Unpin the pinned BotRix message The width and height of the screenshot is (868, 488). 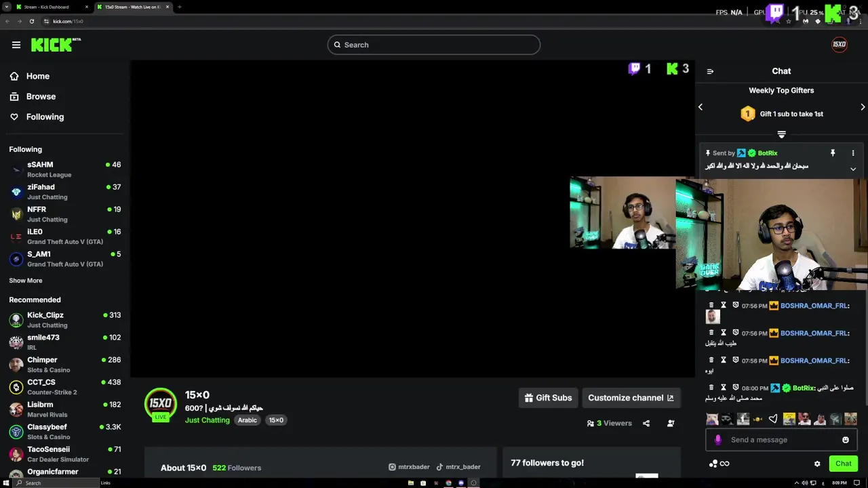pyautogui.click(x=833, y=153)
